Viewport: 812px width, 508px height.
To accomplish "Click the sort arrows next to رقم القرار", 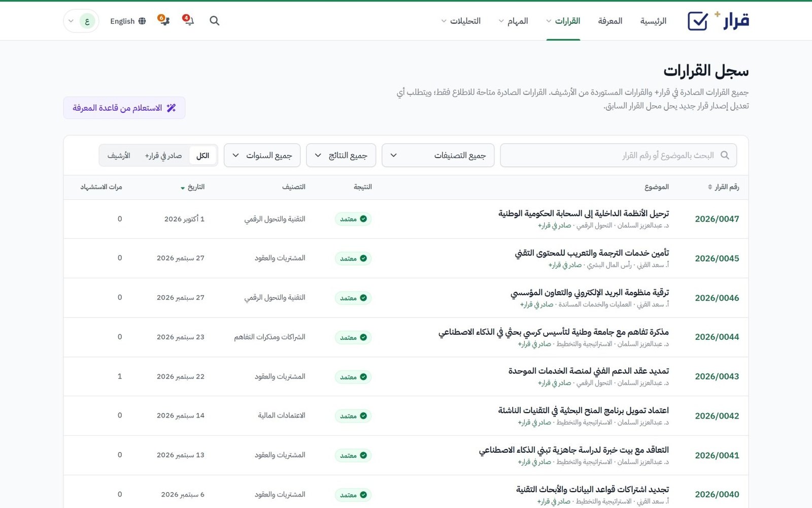I will pos(710,187).
